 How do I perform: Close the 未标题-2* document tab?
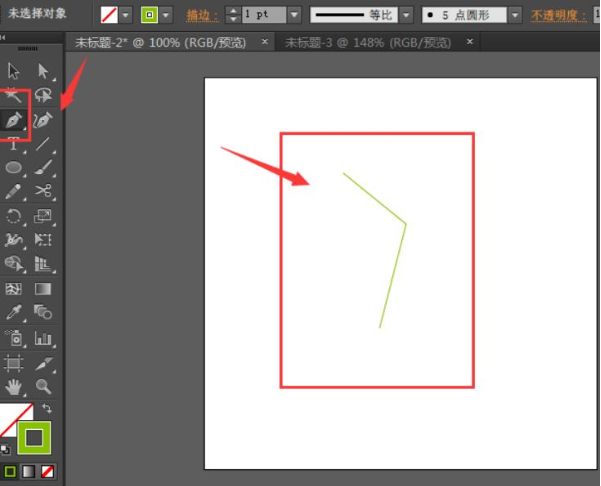(x=264, y=41)
